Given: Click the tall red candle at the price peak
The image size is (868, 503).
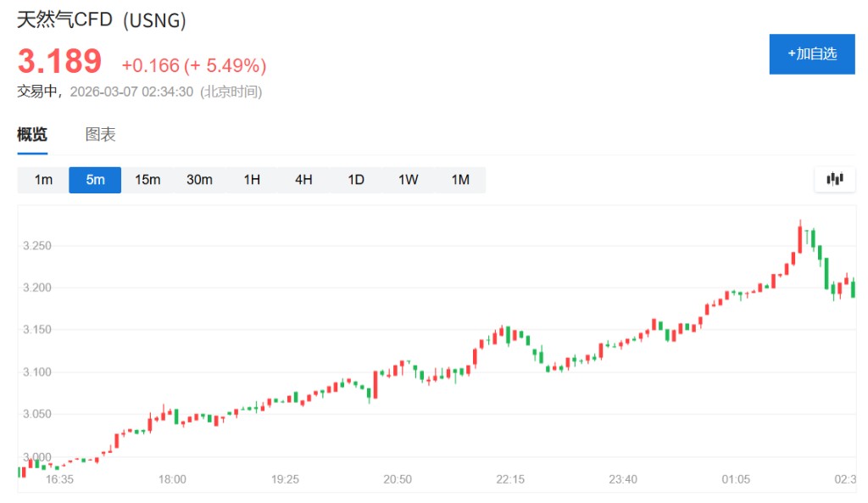Looking at the screenshot, I should (x=800, y=238).
